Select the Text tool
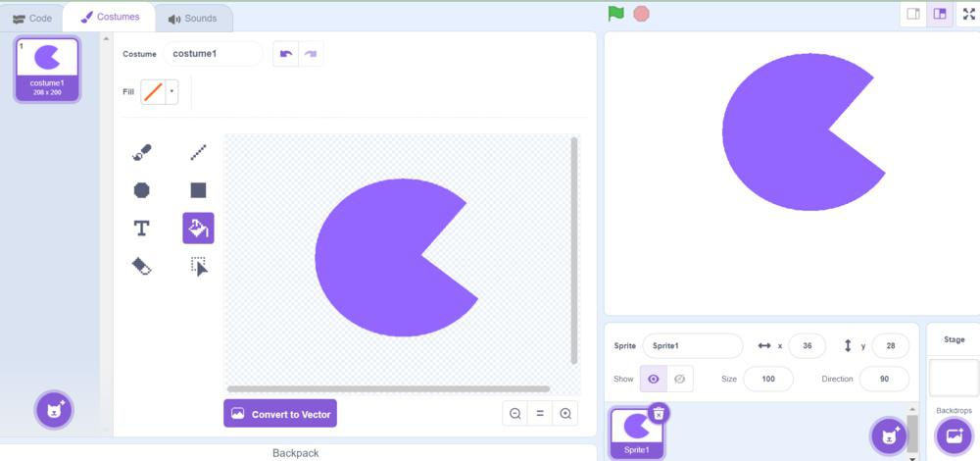980x461 pixels. (x=142, y=229)
